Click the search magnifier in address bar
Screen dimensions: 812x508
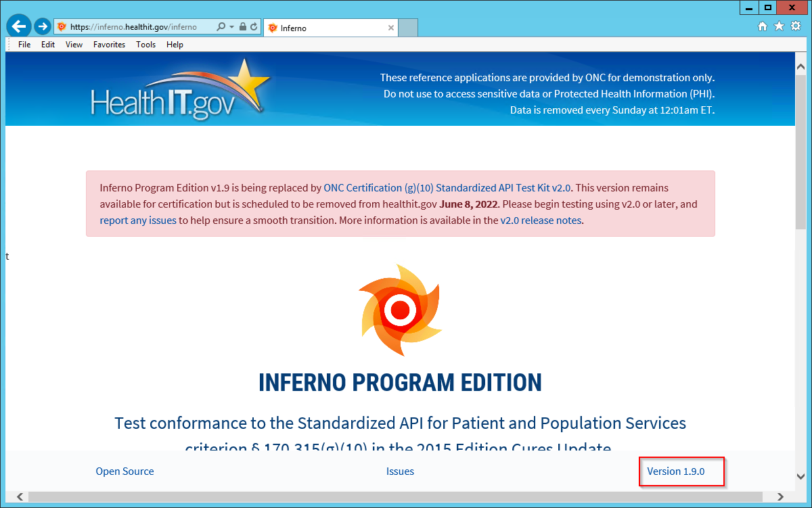tap(221, 27)
